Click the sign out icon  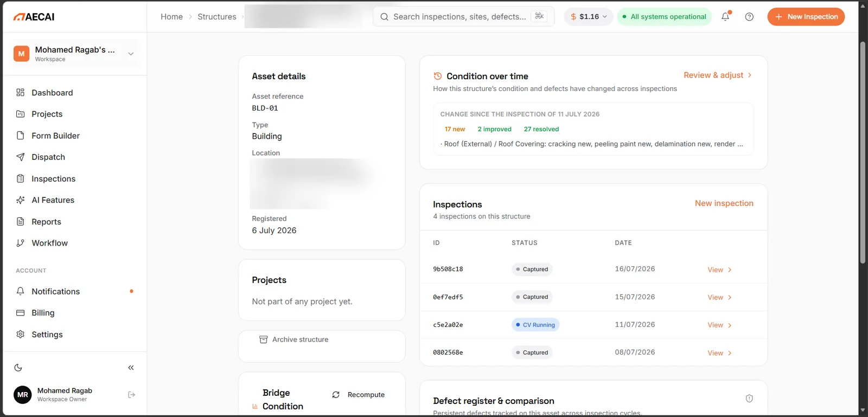pyautogui.click(x=131, y=395)
